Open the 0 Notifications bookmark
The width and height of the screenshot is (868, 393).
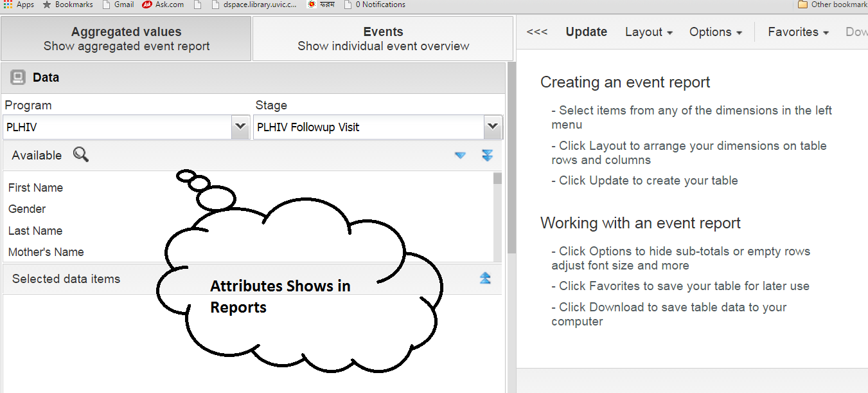pos(375,5)
